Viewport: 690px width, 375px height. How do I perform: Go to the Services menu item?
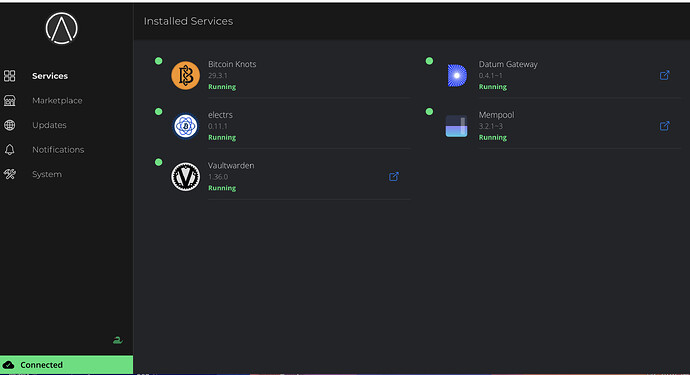coord(50,76)
